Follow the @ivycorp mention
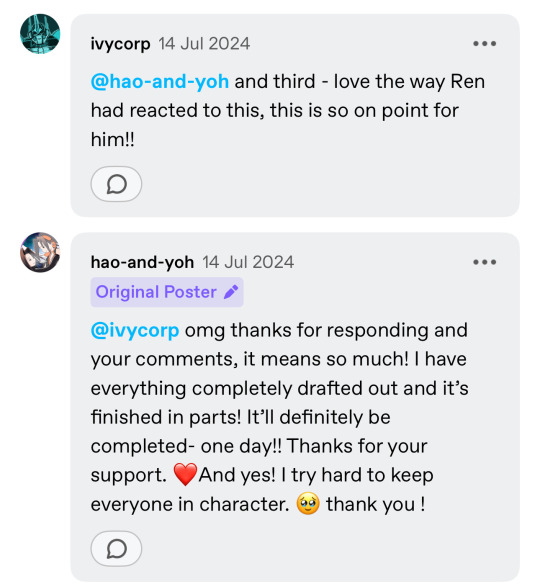 pos(135,330)
